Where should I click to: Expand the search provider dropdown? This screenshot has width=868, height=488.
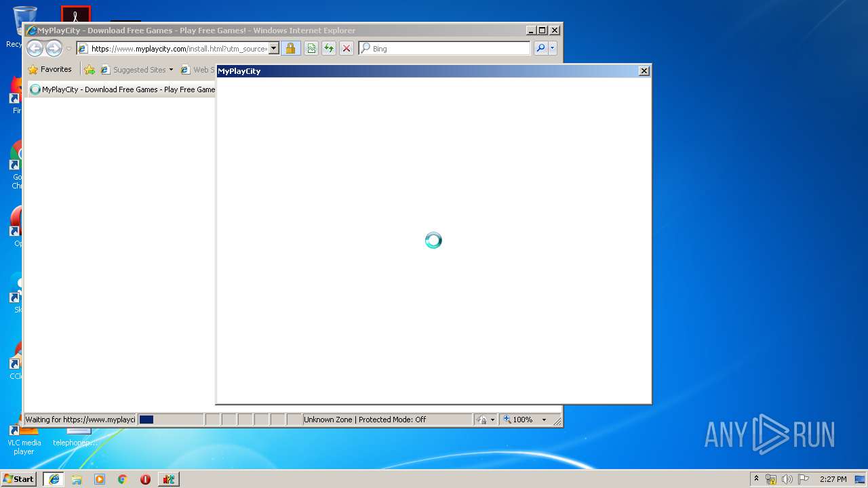coord(552,48)
